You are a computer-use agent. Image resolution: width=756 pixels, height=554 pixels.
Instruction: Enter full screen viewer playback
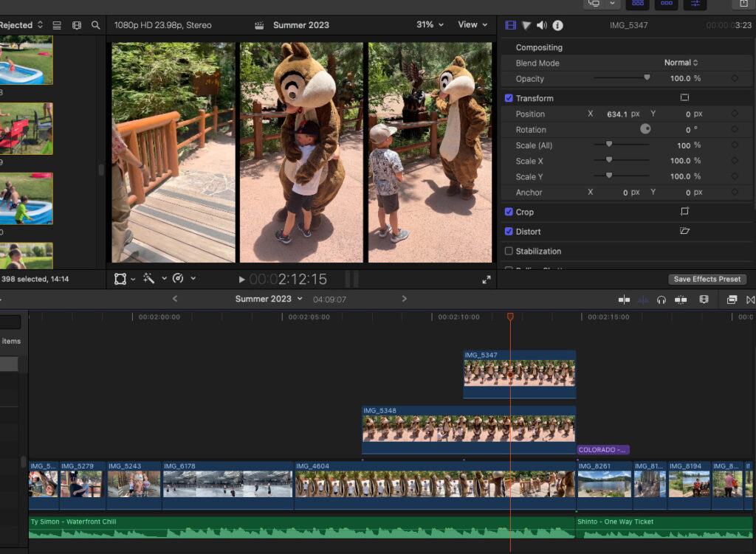[486, 280]
